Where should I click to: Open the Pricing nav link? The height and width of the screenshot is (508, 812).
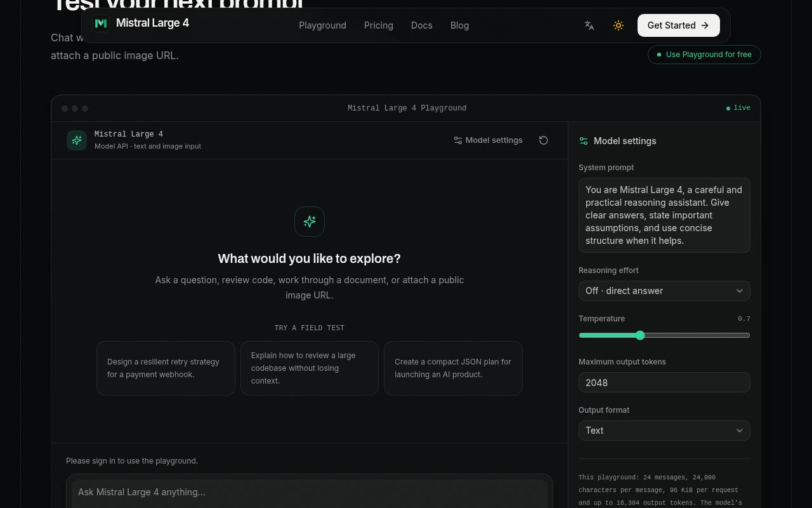pos(379,25)
